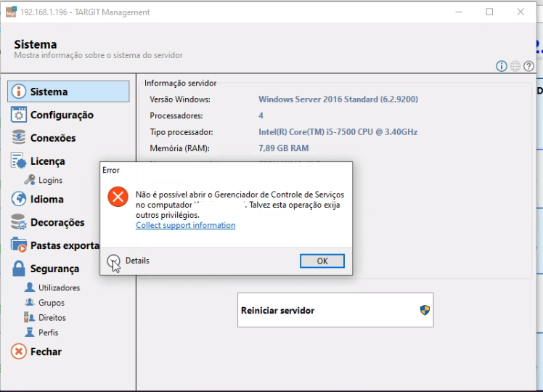Click the Informação servidor group heading

[x=180, y=83]
